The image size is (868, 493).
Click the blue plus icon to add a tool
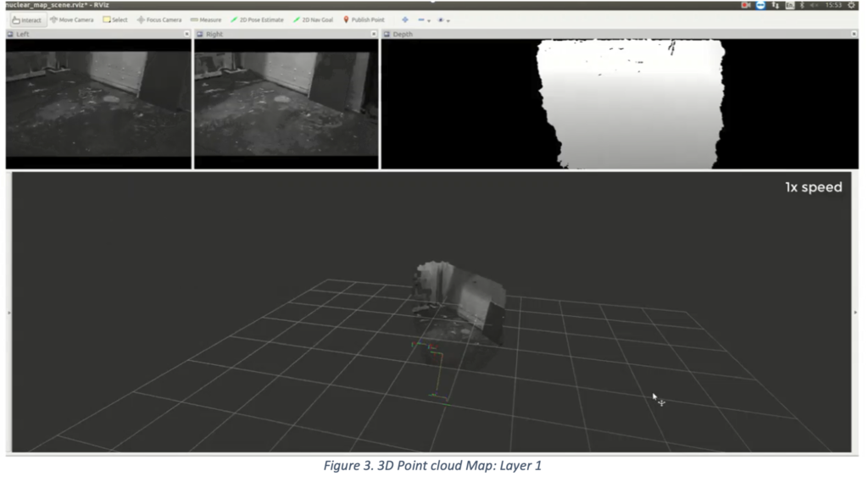tap(405, 20)
